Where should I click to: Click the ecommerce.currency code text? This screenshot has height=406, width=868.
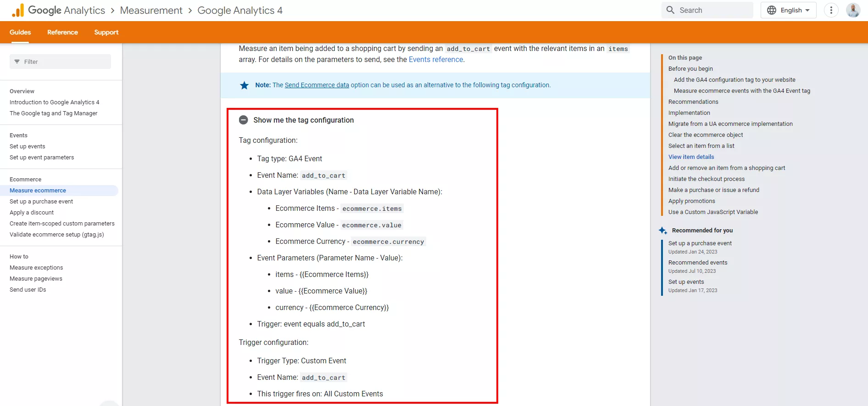tap(388, 242)
